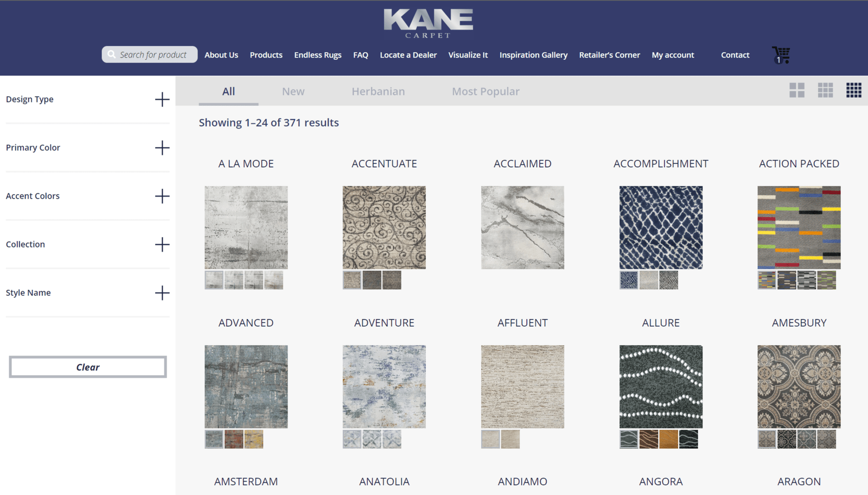Switch to the three-column grid view
Viewport: 868px width, 495px height.
pos(825,90)
